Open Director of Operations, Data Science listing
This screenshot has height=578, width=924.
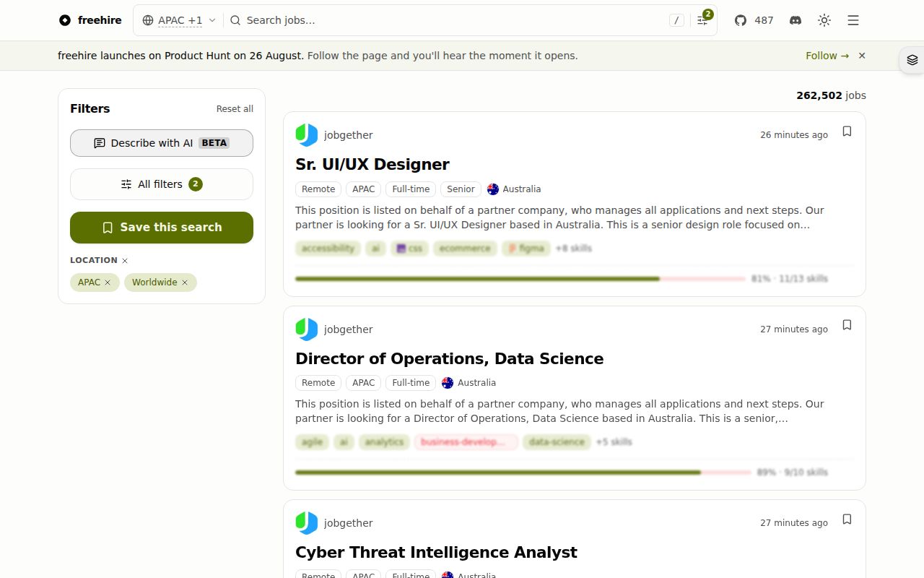click(x=450, y=359)
